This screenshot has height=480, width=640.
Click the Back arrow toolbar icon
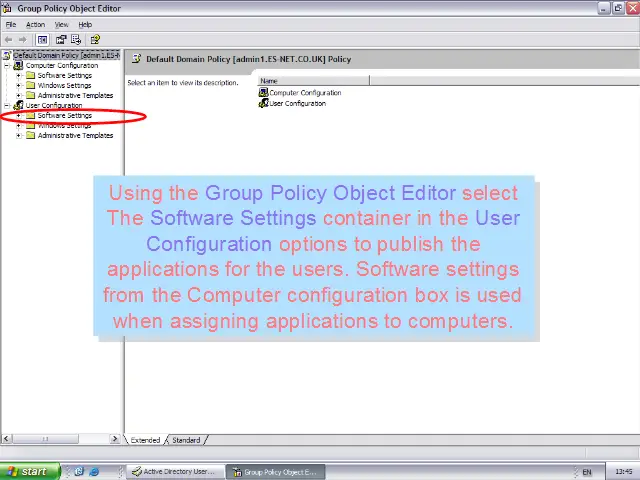coord(9,40)
